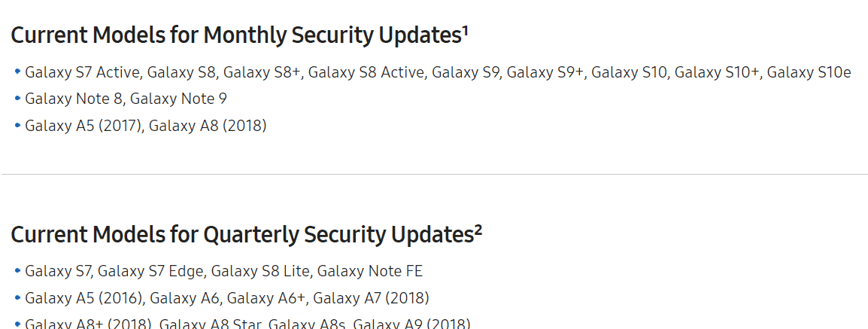Click the bullet before Galaxy S7 Edge line
868x329 pixels.
point(17,270)
